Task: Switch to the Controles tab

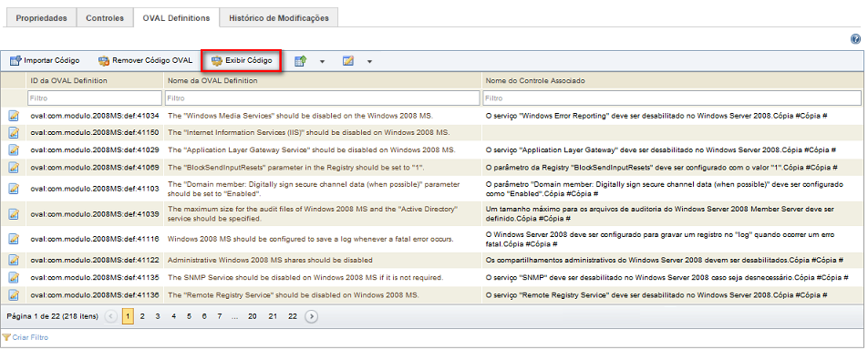Action: [x=105, y=18]
